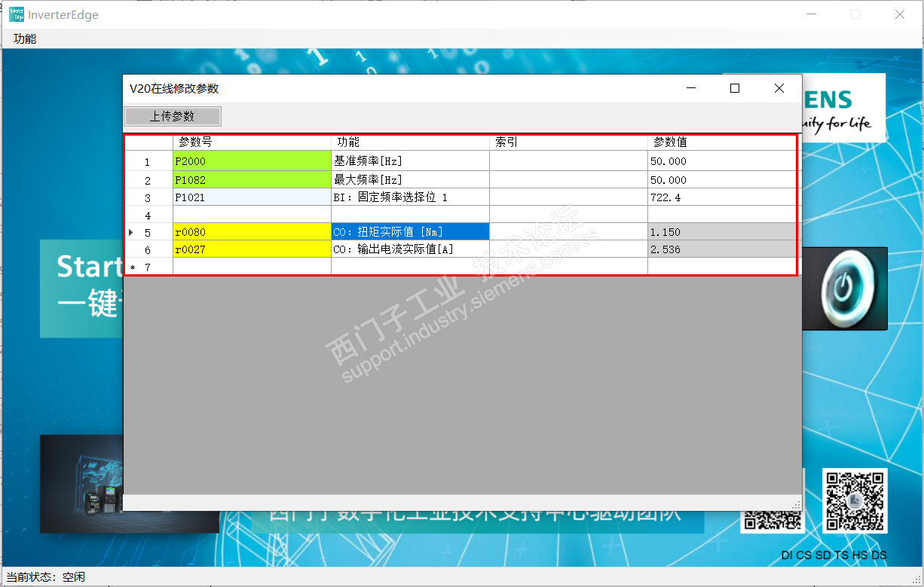
Task: Select new row header 7
Action: pos(148,267)
